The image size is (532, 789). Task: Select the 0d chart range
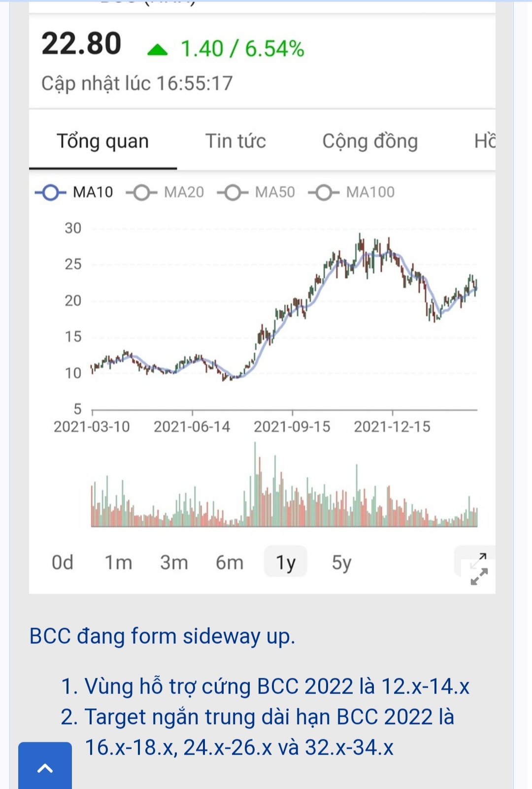click(63, 562)
